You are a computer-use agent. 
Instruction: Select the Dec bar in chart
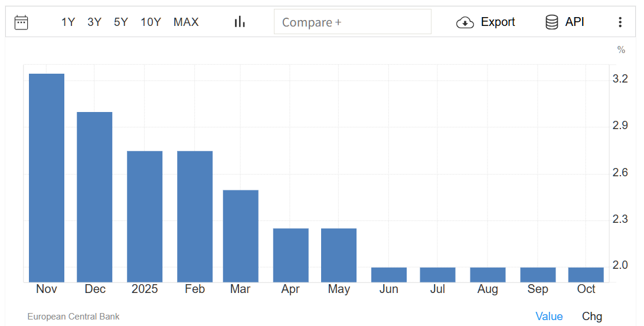(94, 196)
